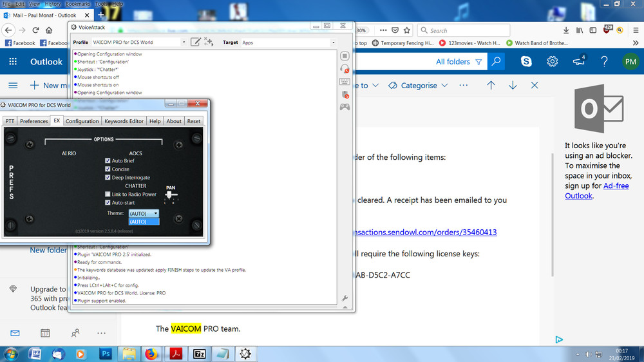
Task: Open the VAICOM Reset tab
Action: (x=194, y=121)
